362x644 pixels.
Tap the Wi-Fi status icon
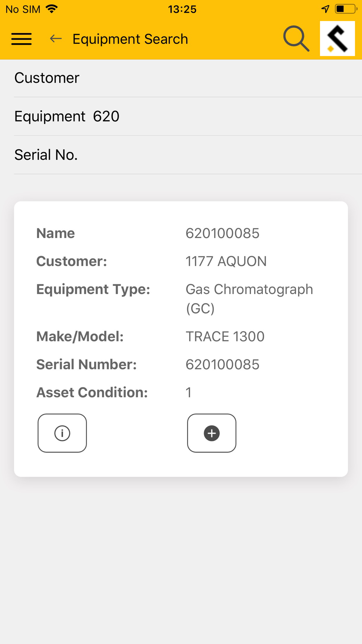click(52, 9)
